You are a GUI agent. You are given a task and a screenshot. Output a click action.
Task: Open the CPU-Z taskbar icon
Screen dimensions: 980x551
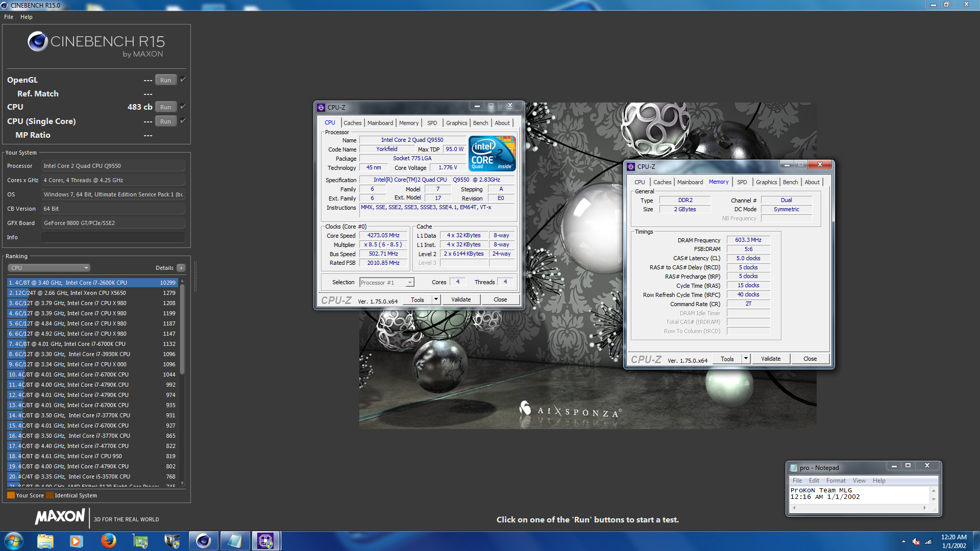click(x=265, y=541)
